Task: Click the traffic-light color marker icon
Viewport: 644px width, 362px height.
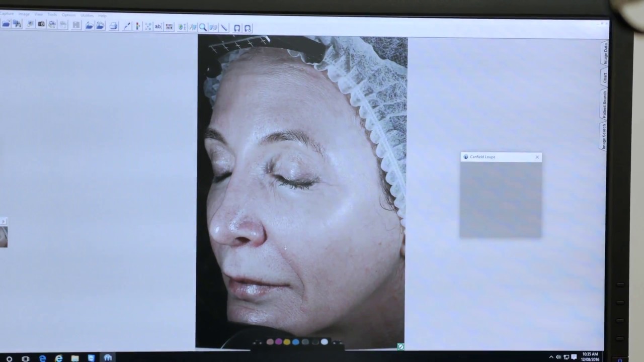Action: tap(137, 26)
